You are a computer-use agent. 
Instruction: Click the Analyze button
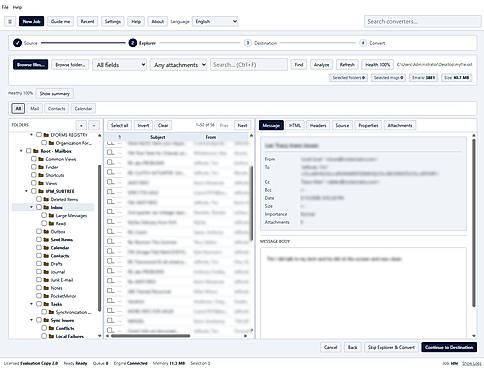pos(322,65)
